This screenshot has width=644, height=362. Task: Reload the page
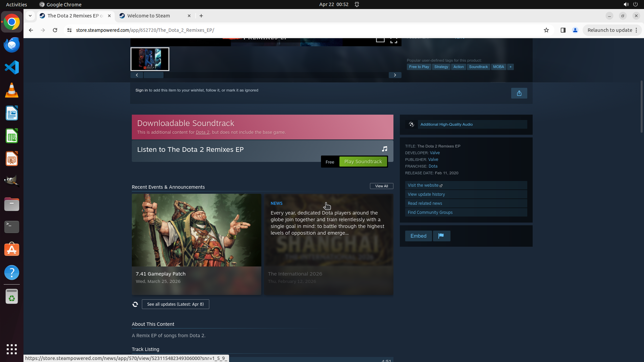pyautogui.click(x=55, y=30)
